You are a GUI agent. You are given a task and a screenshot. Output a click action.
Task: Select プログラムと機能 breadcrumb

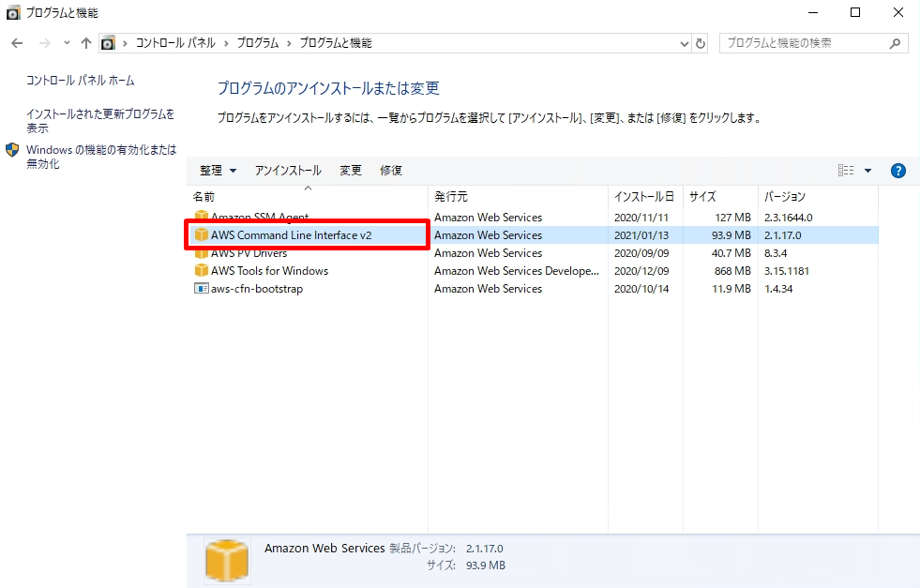coord(336,43)
